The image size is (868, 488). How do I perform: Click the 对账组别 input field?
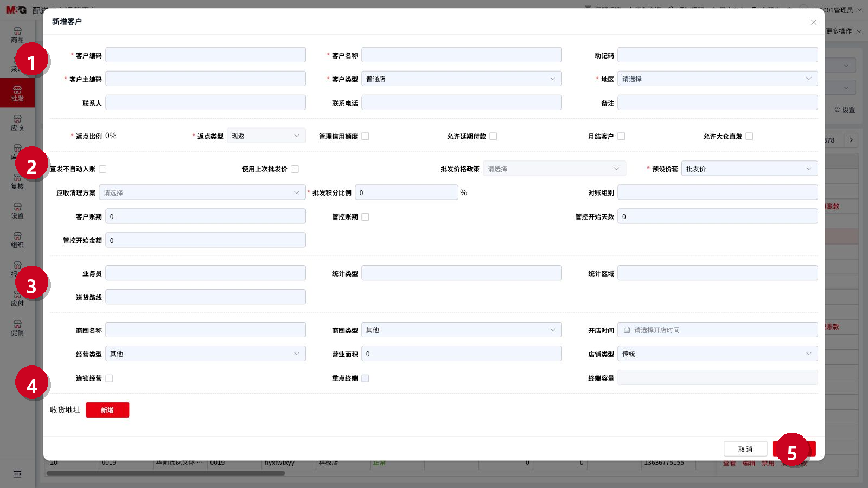click(717, 192)
